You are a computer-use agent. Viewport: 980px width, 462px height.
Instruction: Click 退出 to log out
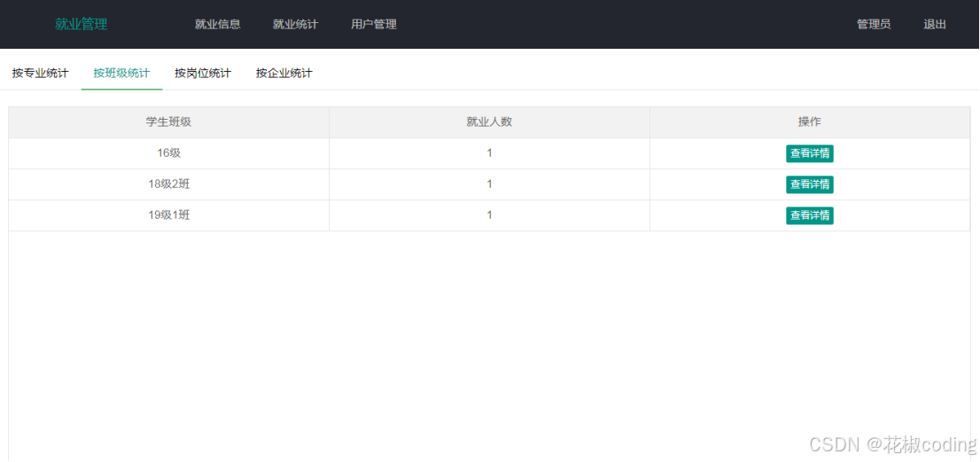point(935,24)
